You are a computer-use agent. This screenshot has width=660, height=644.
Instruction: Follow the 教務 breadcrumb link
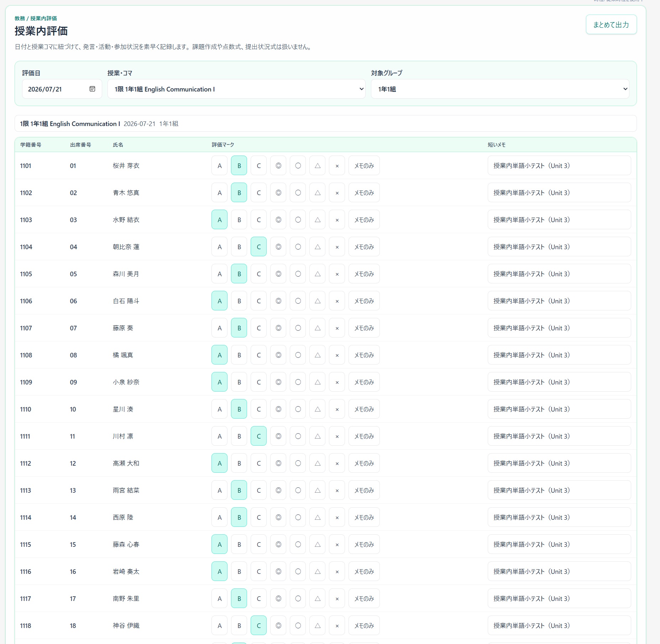click(x=20, y=19)
